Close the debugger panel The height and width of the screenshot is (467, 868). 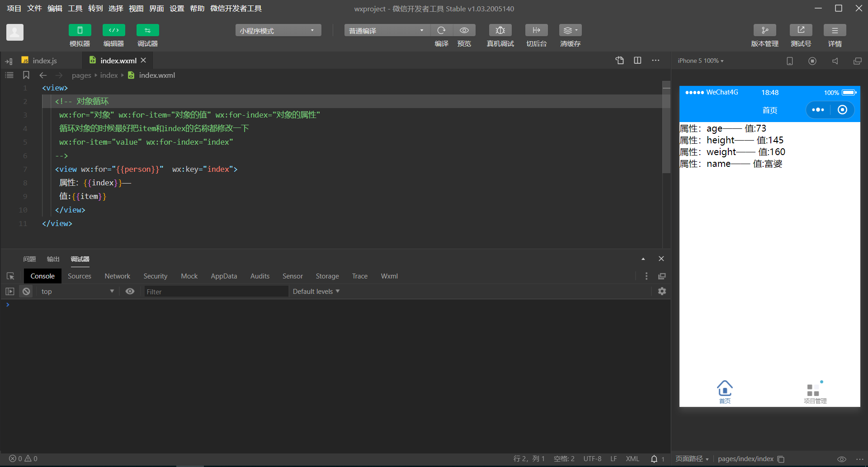tap(661, 259)
